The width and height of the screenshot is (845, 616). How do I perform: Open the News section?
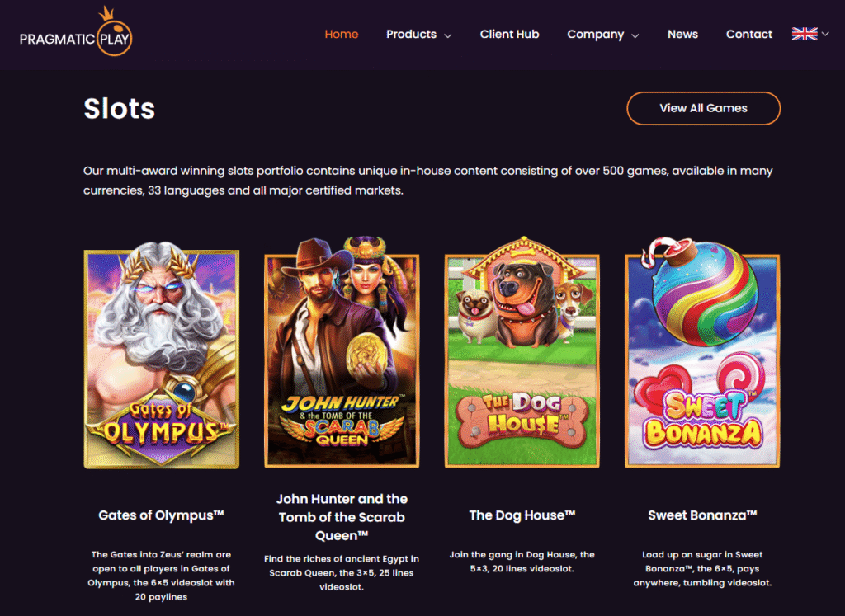point(682,34)
